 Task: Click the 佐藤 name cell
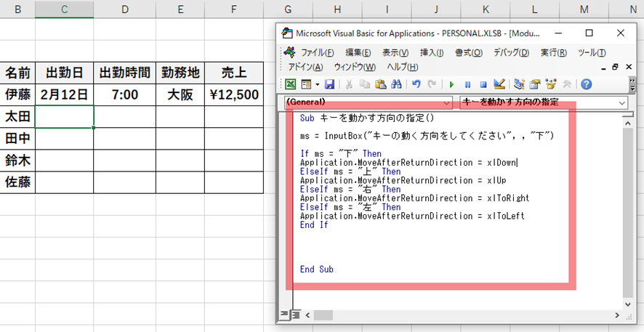pyautogui.click(x=17, y=182)
